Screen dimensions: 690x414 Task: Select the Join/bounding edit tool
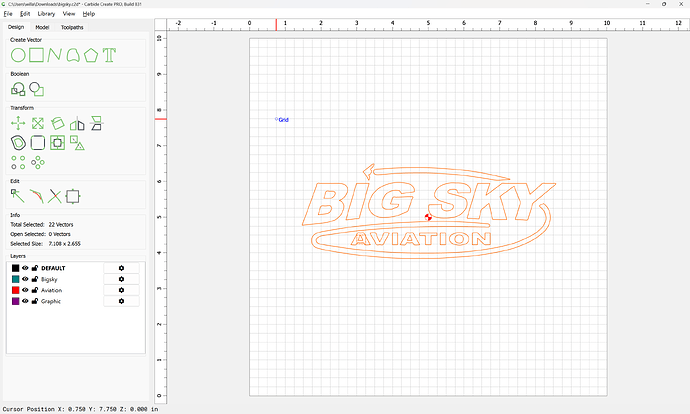pyautogui.click(x=73, y=196)
